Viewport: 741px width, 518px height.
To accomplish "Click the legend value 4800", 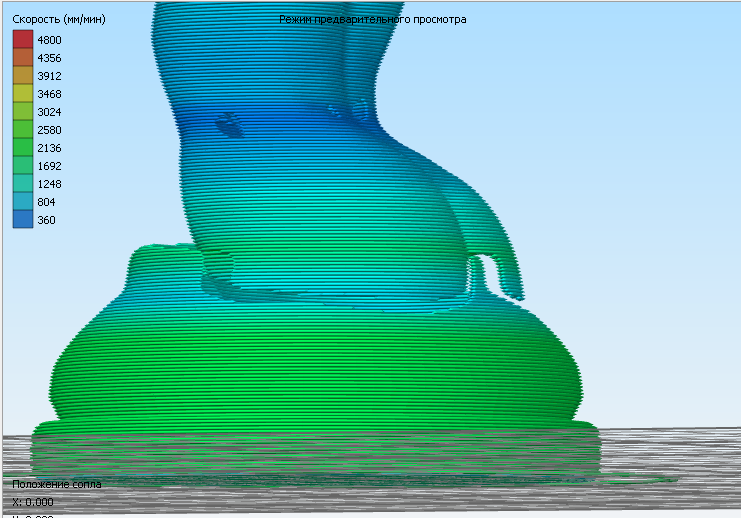I will (49, 40).
